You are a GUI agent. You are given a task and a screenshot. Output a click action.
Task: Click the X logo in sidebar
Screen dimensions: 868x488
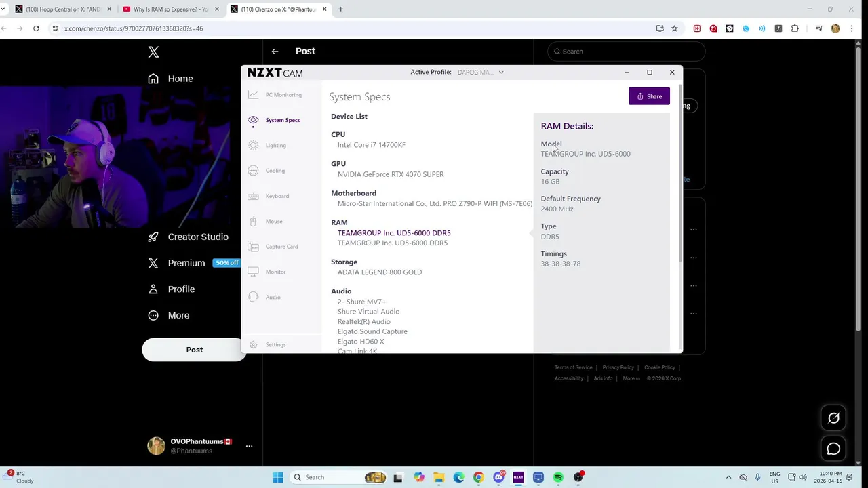click(x=154, y=52)
